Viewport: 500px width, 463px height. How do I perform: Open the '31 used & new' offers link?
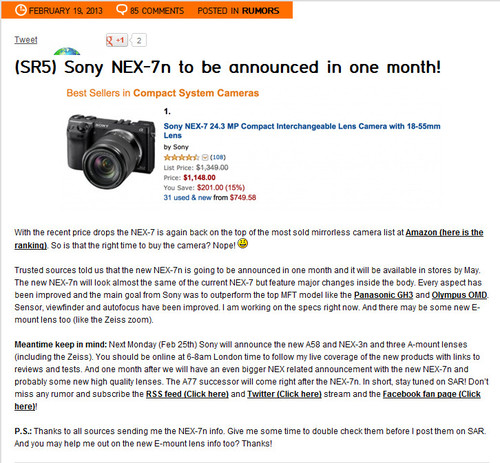(187, 197)
